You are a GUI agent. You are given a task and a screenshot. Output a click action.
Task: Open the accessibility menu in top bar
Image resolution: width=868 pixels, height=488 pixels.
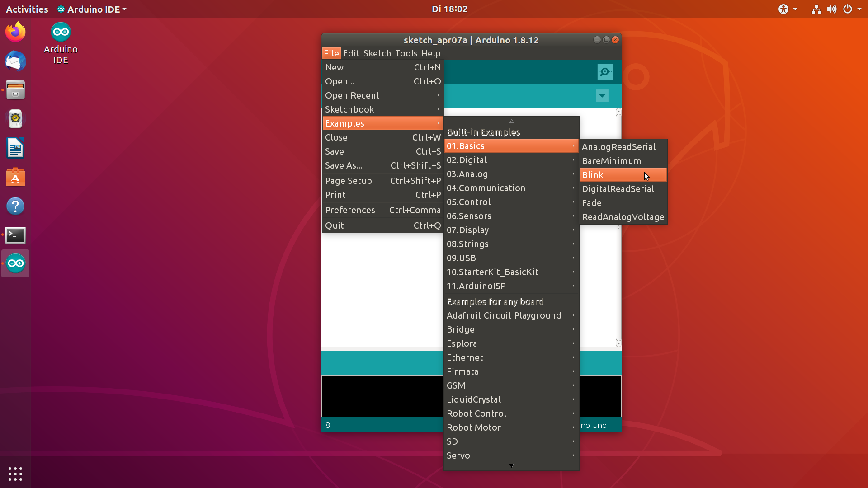(x=788, y=9)
